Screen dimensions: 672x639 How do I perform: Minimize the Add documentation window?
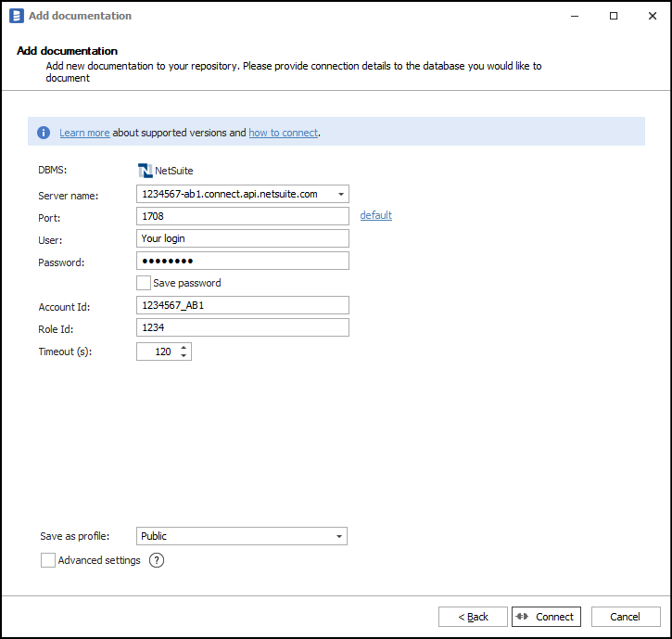pyautogui.click(x=572, y=16)
